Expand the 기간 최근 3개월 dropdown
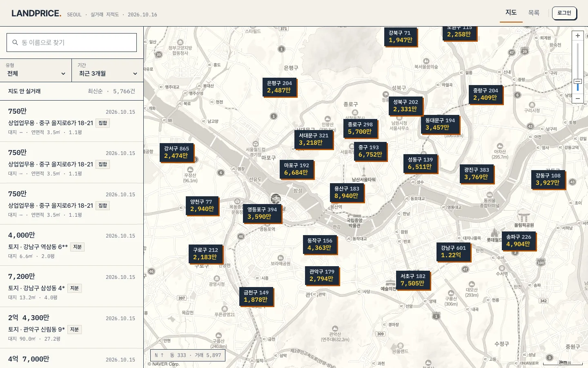The width and height of the screenshot is (588, 368). tap(108, 70)
